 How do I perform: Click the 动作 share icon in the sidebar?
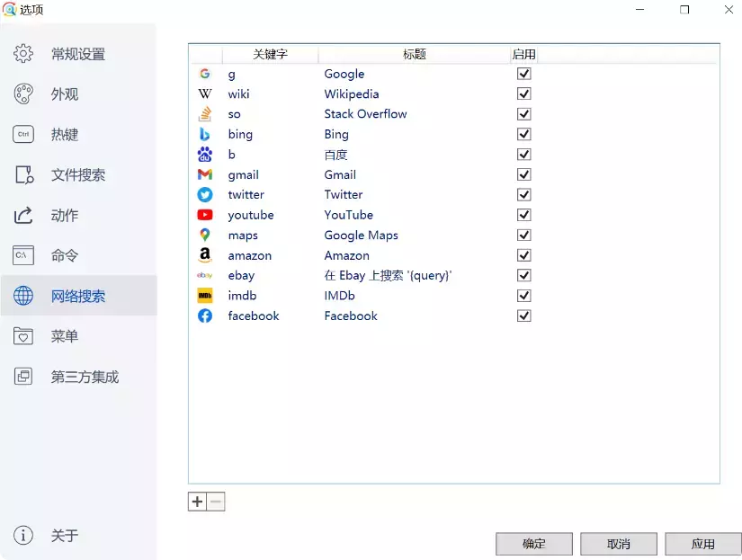click(22, 215)
